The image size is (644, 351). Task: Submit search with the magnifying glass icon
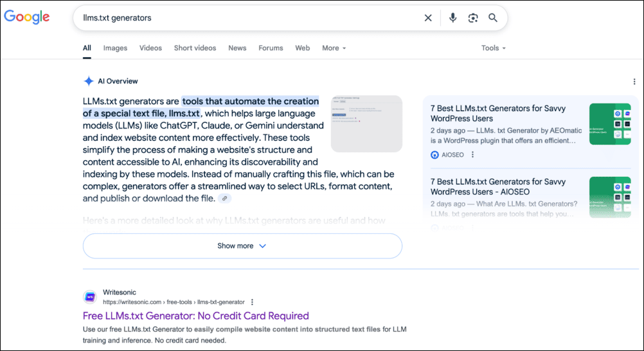tap(493, 17)
